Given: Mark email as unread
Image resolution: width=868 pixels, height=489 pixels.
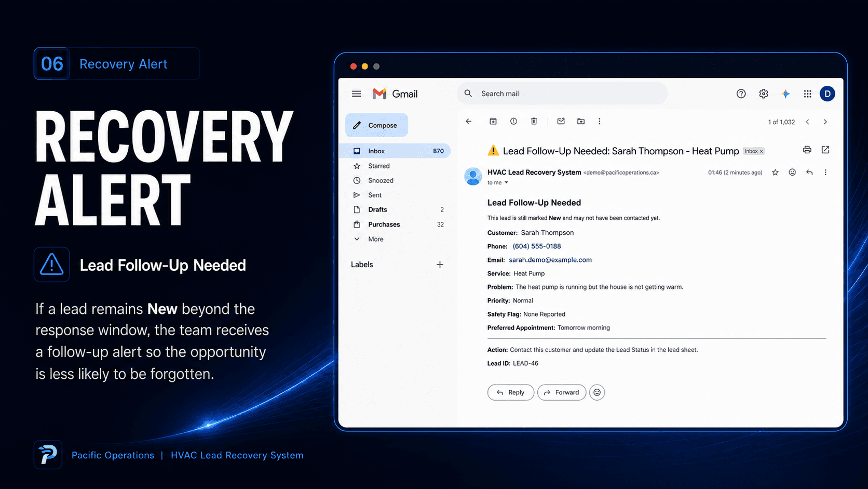Looking at the screenshot, I should point(561,122).
